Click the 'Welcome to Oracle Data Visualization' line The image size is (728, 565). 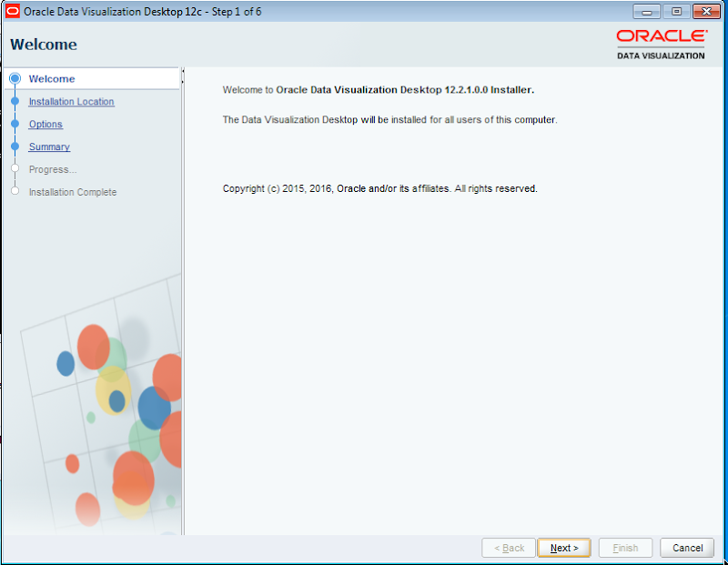379,90
